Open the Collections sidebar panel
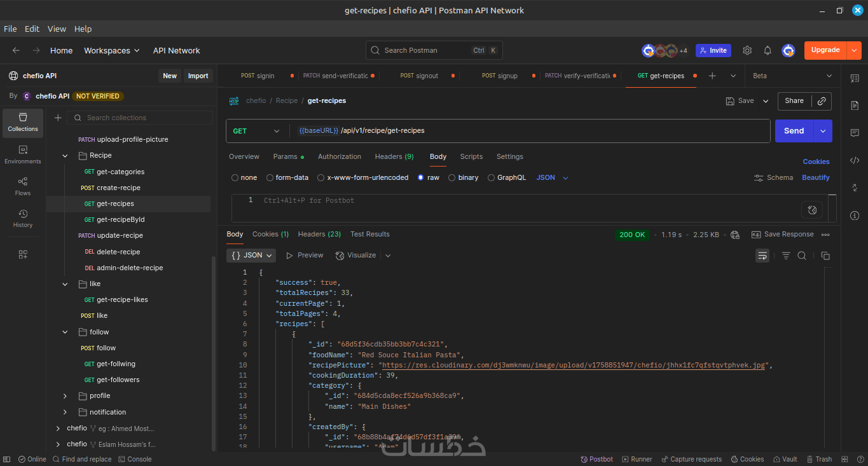The height and width of the screenshot is (466, 868). (23, 123)
